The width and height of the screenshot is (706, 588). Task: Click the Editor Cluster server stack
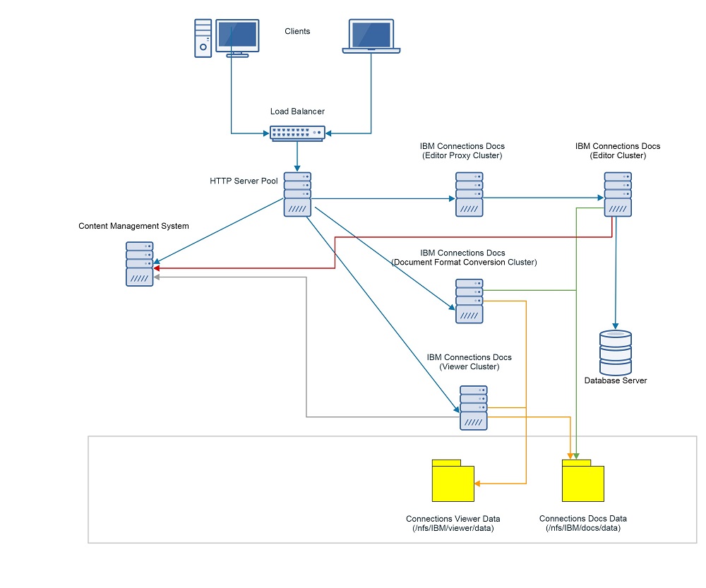click(x=616, y=193)
